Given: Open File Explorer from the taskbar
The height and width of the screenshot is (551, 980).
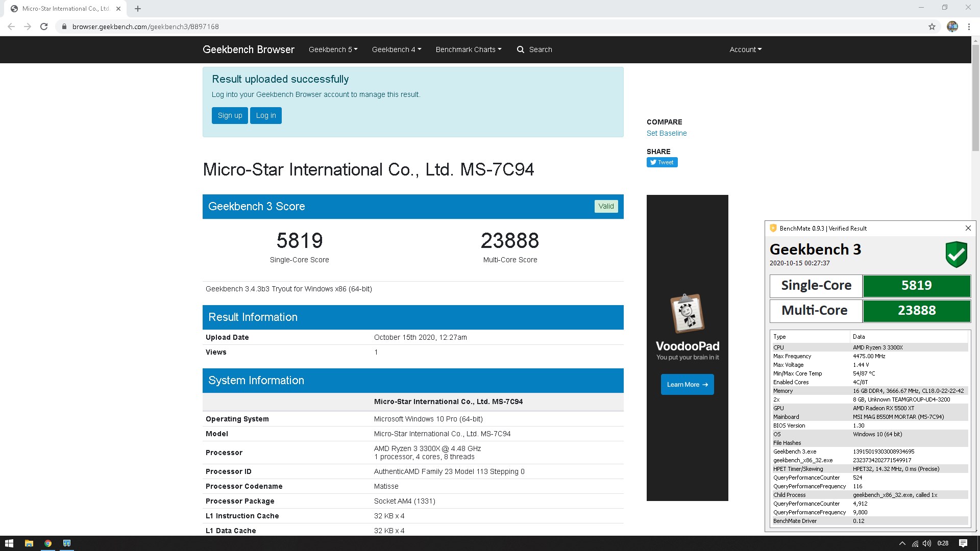Looking at the screenshot, I should coord(29,543).
